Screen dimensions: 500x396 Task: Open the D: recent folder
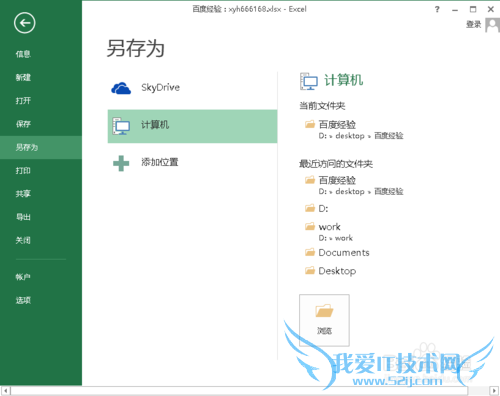coord(323,209)
